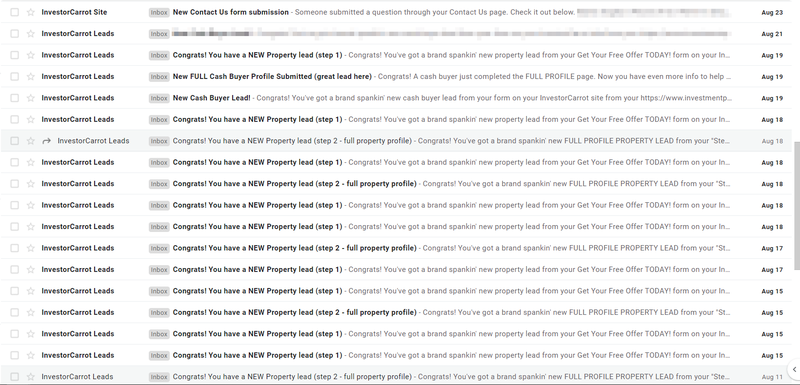The height and width of the screenshot is (385, 800).
Task: Star the Aug 19 NEW Property lead (step 1) email
Action: (x=31, y=55)
